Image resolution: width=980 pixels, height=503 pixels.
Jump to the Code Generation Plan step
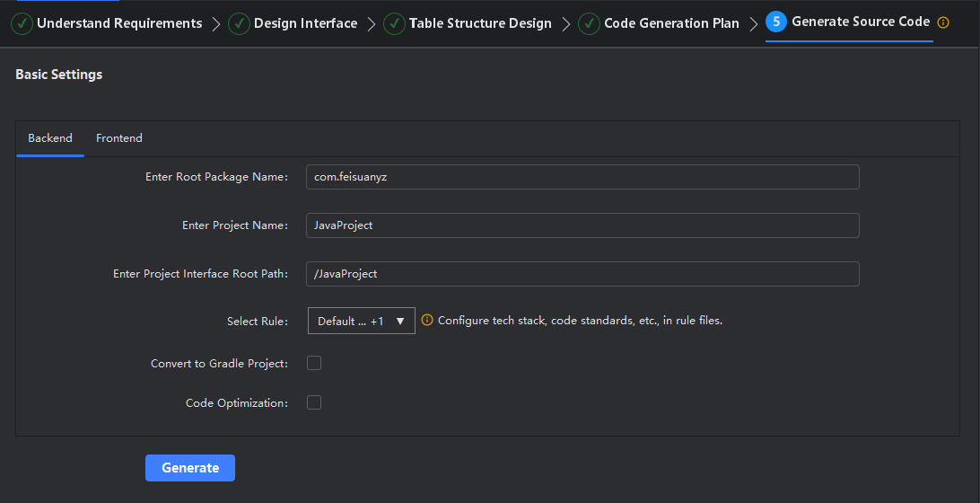[x=671, y=24]
